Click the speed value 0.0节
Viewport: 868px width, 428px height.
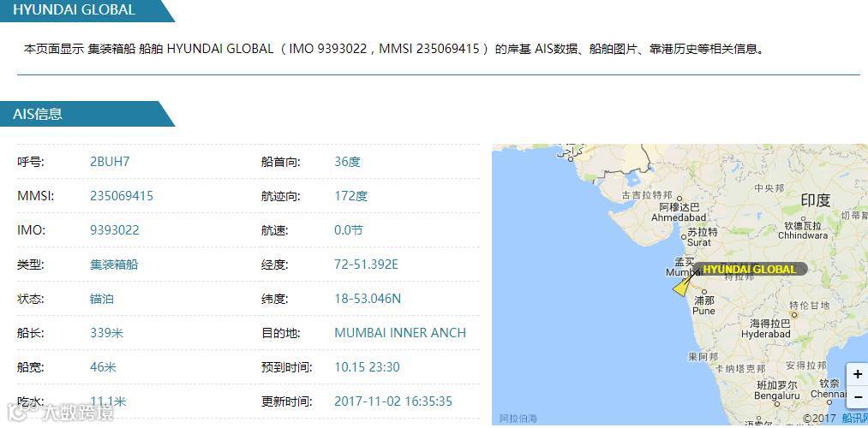tap(349, 230)
